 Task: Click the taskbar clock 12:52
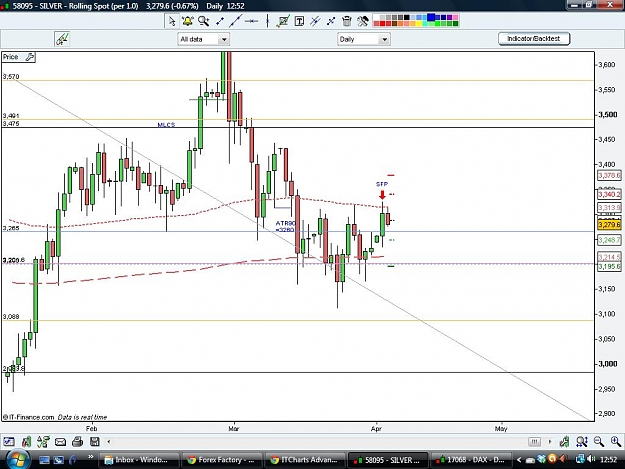(609, 459)
